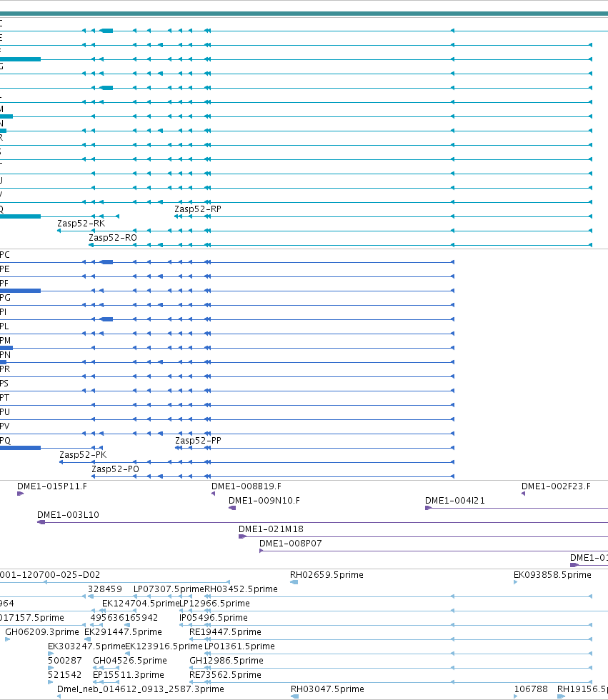Viewport: 608px width, 700px height.
Task: Click the thick blue exon block in PF row
Action: point(20,291)
